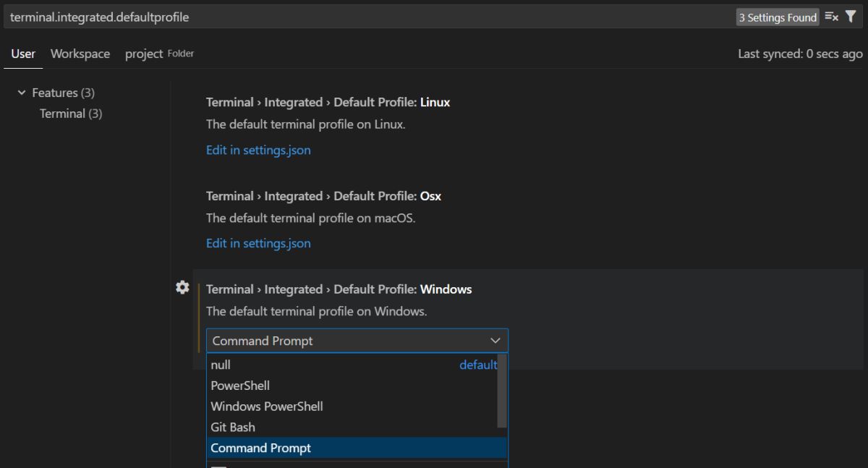Edit Linux default profile in settings.json
Screen dimensions: 868x468
[258, 150]
